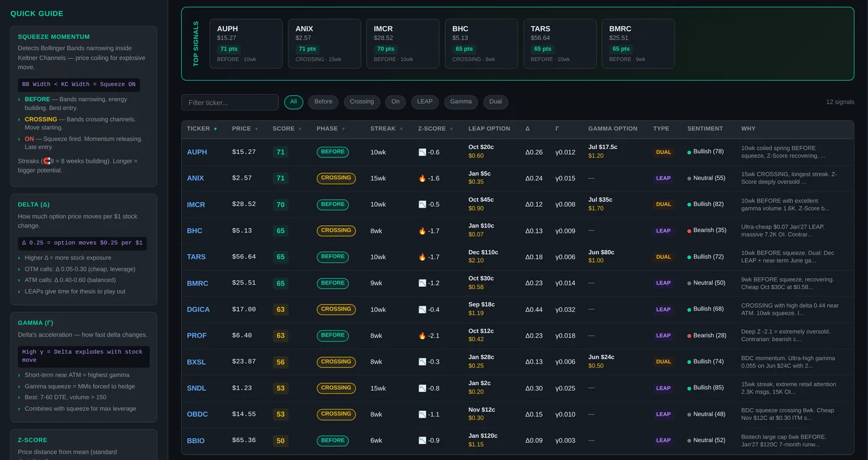Click the "Sep $18c" LEAP option for DGICA

point(482,304)
